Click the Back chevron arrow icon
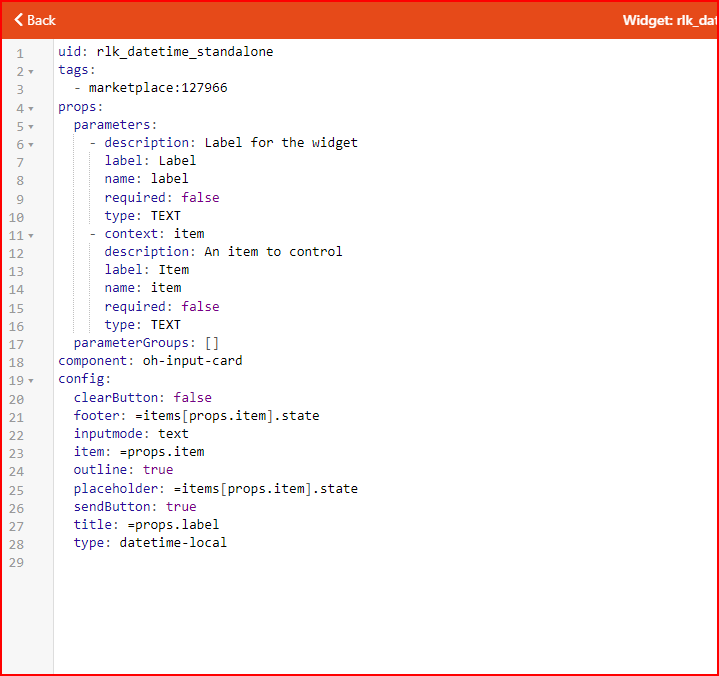Viewport: 719px width, 676px height. tap(18, 20)
